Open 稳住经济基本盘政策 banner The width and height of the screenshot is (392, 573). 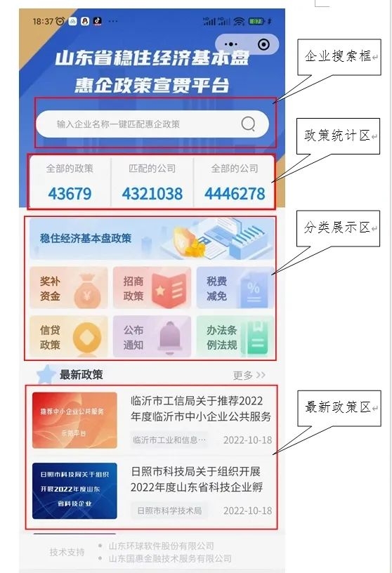(x=152, y=239)
